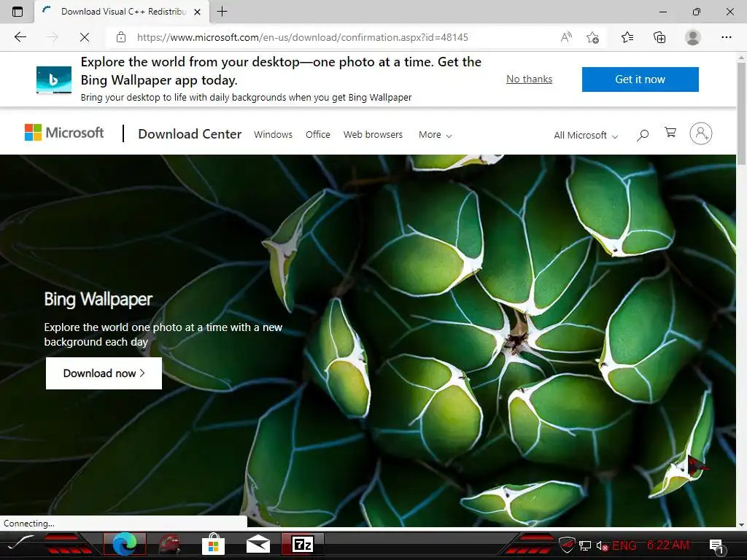
Task: Switch ENG input language
Action: [x=624, y=545]
